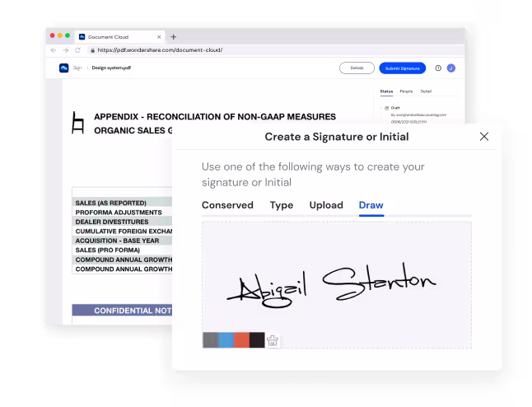Image resolution: width=532 pixels, height=407 pixels.
Task: Open the Type signature tab
Action: pyautogui.click(x=282, y=205)
